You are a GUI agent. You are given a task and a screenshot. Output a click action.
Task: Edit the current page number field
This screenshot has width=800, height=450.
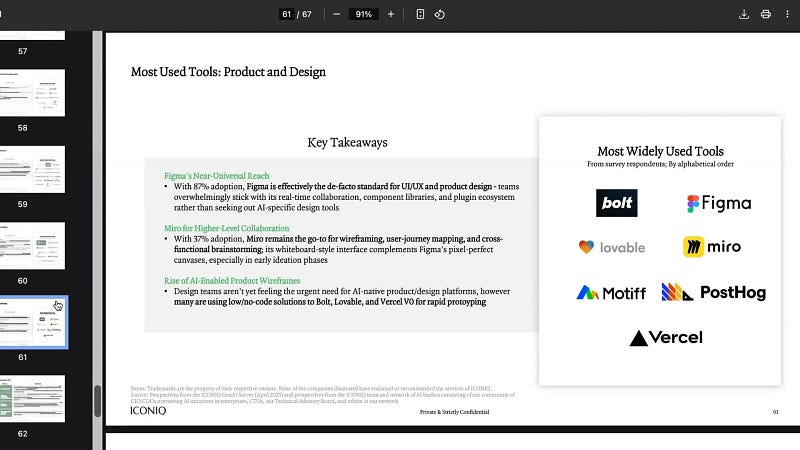(x=286, y=14)
